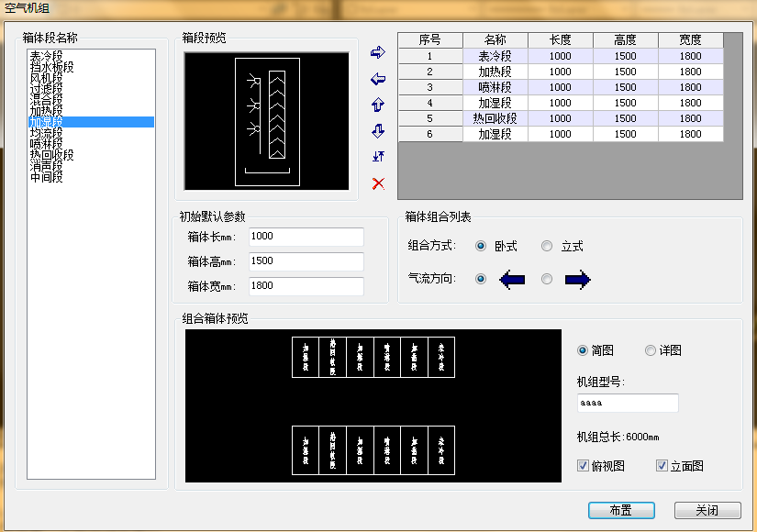This screenshot has width=757, height=532.
Task: Choose the 卧式 combination mode
Action: 482,247
